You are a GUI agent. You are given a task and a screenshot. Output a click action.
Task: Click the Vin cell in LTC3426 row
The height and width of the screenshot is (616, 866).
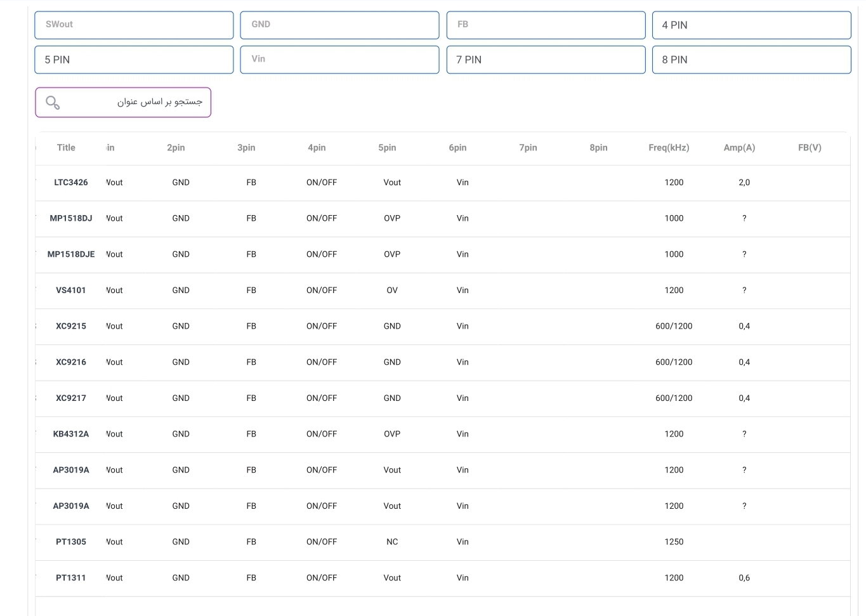pyautogui.click(x=463, y=183)
